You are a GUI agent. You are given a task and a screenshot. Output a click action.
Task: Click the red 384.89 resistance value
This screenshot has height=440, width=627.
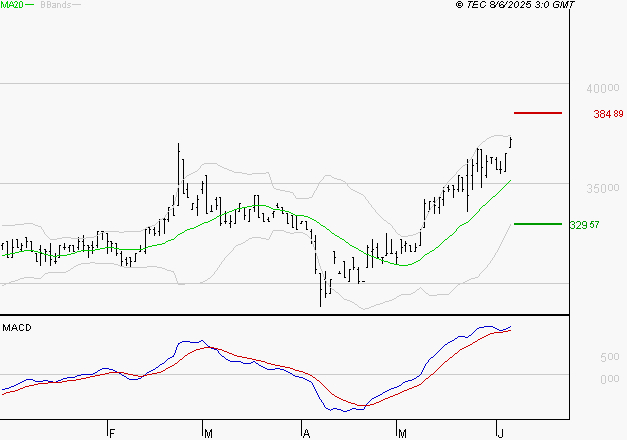(608, 114)
